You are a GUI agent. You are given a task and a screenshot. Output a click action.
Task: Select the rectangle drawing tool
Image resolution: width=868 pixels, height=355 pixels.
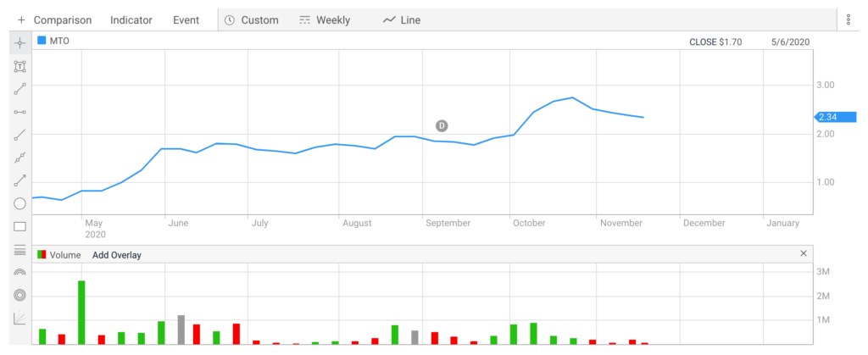pos(20,227)
